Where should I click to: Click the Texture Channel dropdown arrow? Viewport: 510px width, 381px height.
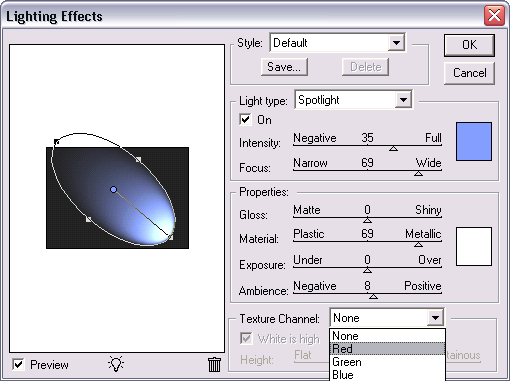435,318
